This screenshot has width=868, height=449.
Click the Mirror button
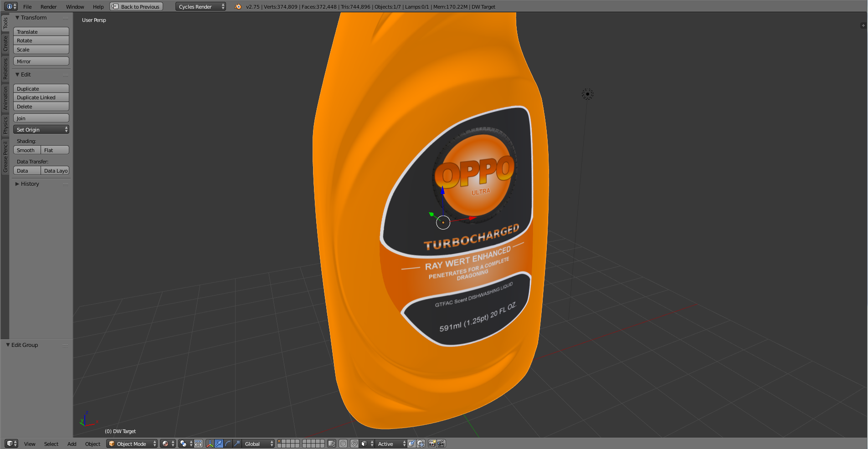pos(41,61)
